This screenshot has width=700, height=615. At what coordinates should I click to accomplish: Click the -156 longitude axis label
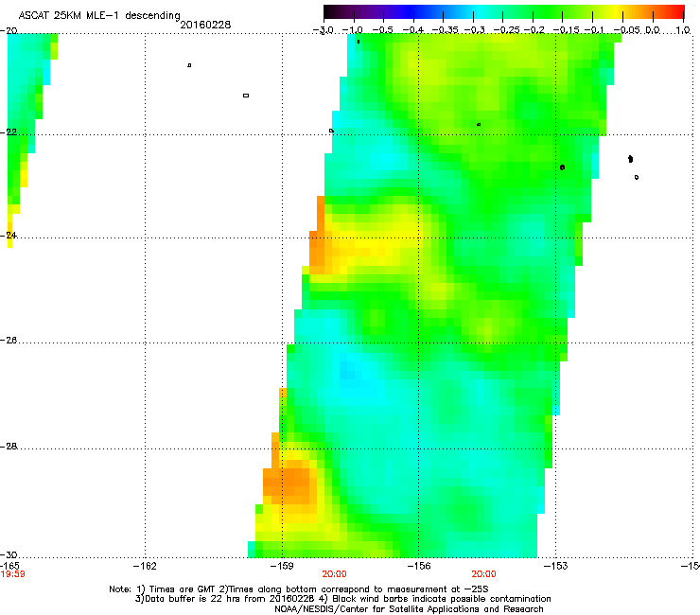point(419,567)
